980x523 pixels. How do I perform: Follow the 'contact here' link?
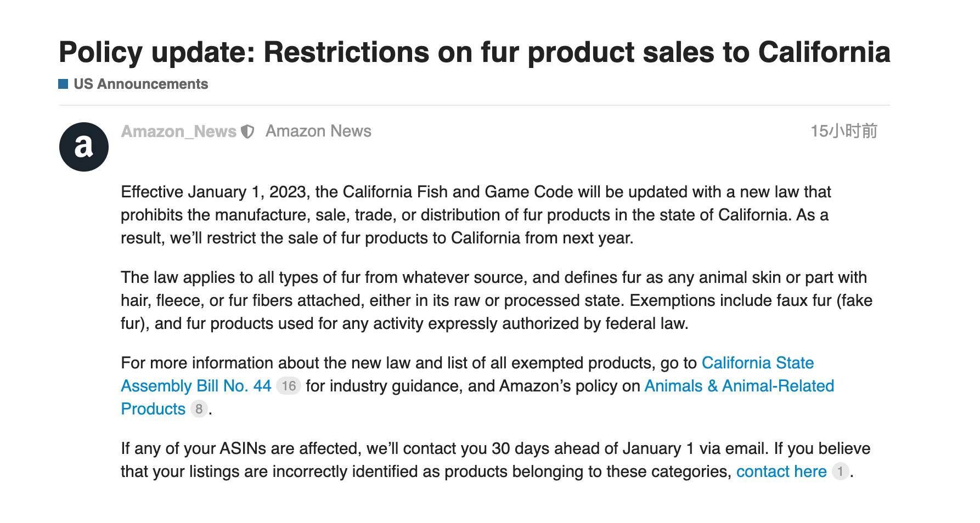click(x=781, y=471)
